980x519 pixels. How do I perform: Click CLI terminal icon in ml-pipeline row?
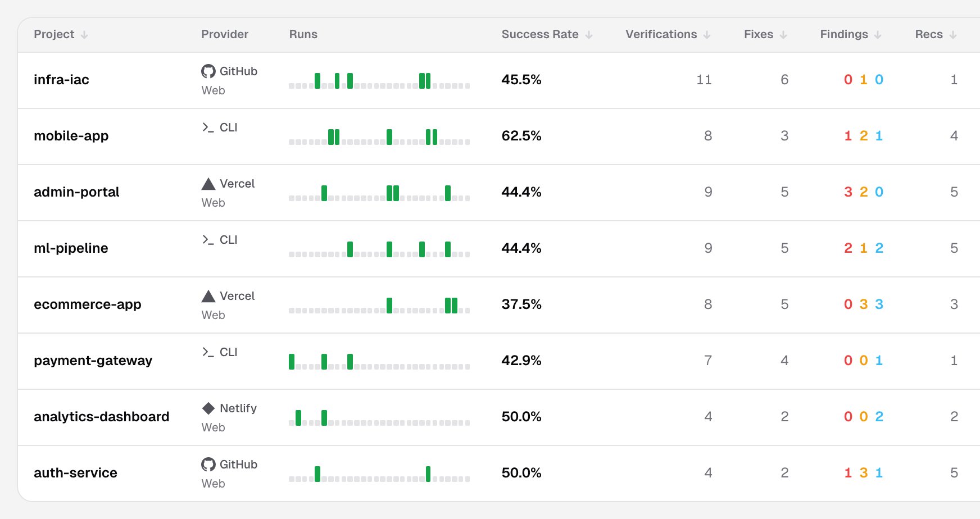click(208, 240)
